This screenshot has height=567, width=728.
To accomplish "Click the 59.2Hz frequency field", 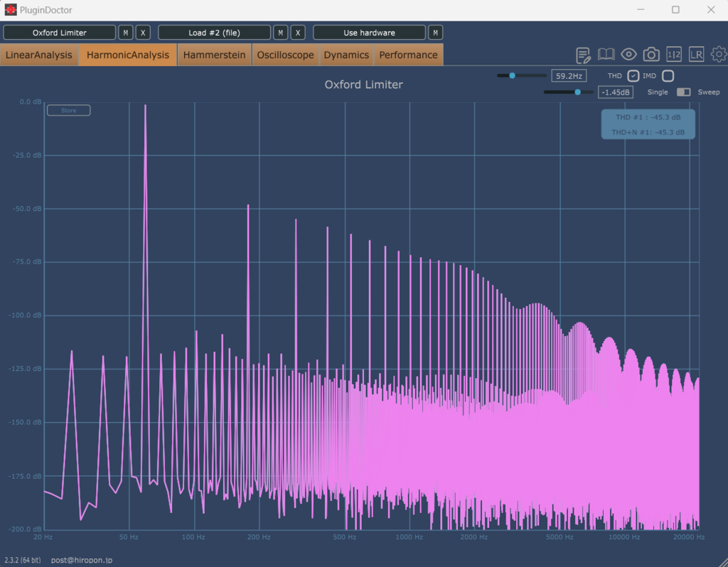I will pos(569,75).
